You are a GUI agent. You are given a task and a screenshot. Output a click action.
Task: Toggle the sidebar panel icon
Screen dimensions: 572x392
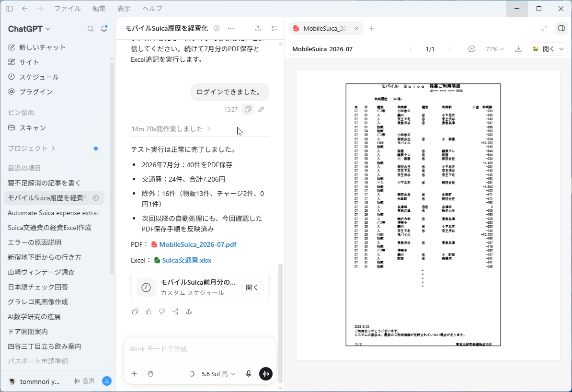point(10,9)
